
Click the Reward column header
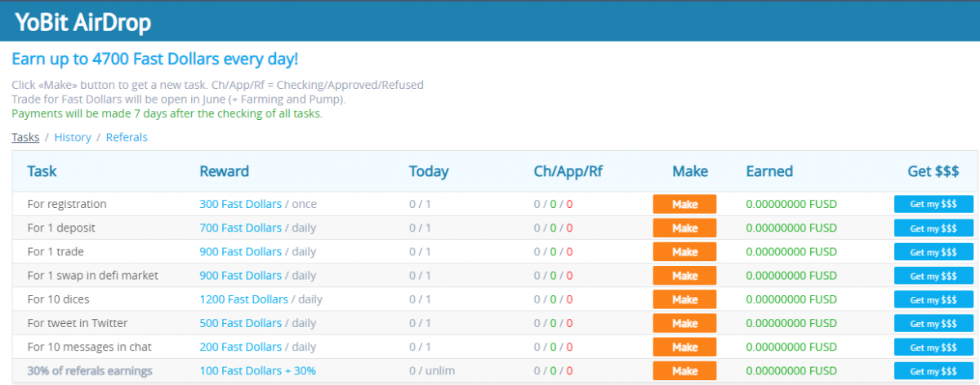pos(224,171)
